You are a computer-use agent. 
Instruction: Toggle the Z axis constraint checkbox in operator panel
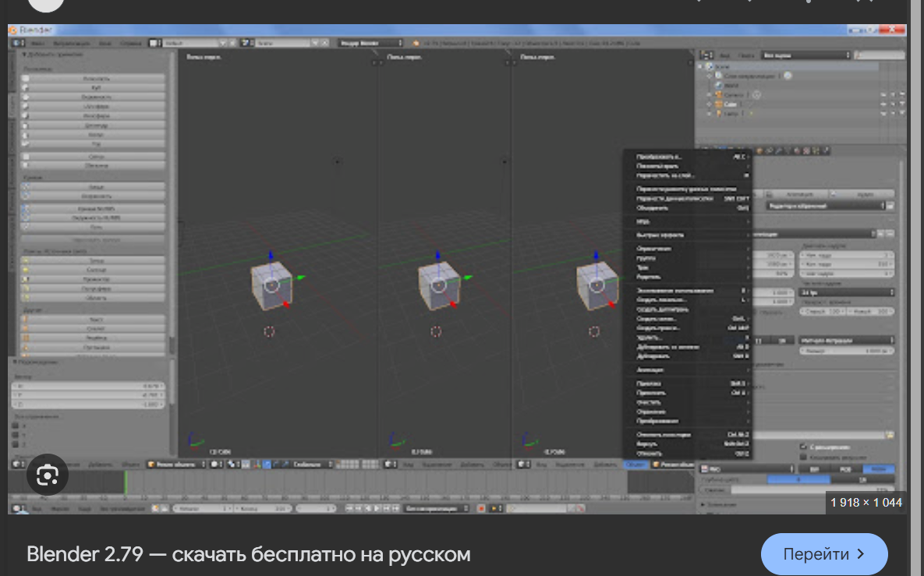tap(16, 444)
